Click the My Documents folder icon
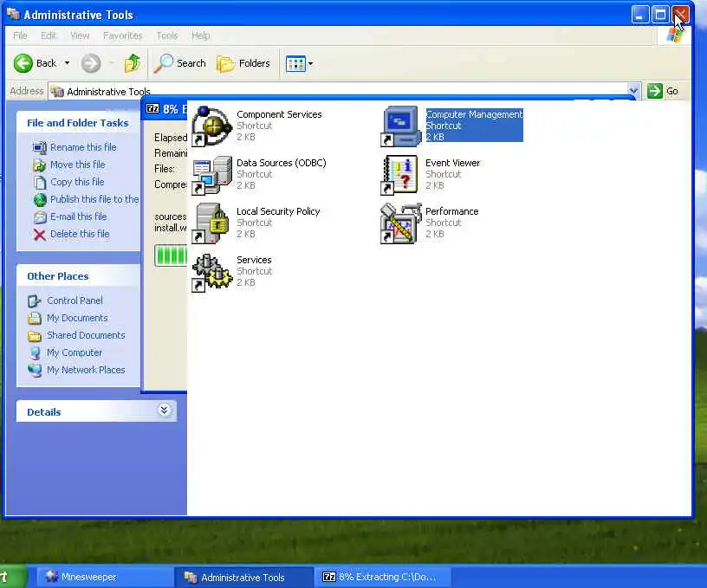707x588 pixels. [x=35, y=318]
